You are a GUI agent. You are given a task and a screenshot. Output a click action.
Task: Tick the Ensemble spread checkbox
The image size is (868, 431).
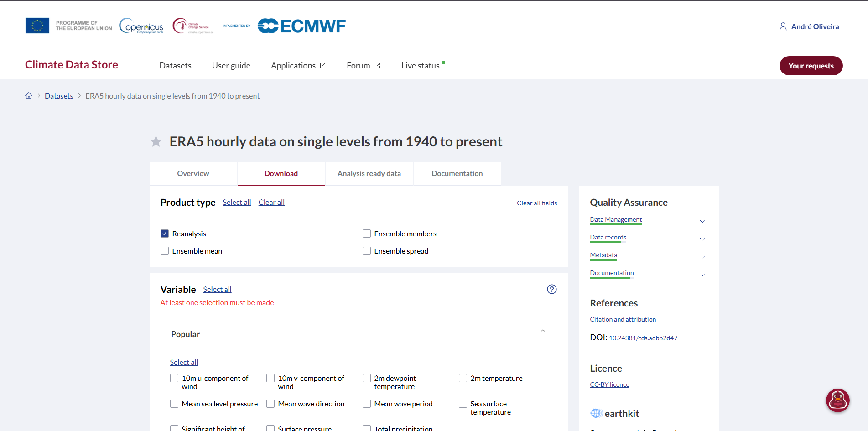point(367,251)
